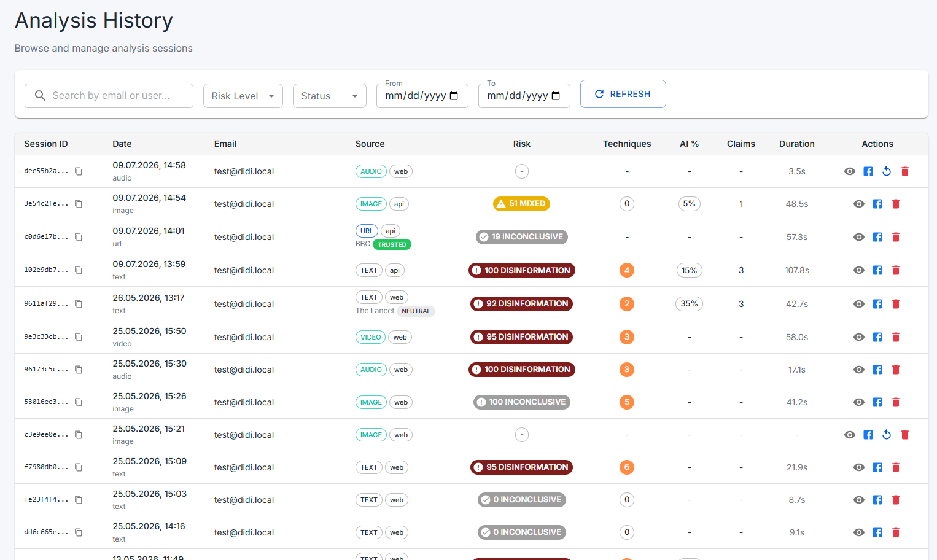Copy session ID 9e3c33cb
The image size is (937, 560).
coord(79,337)
